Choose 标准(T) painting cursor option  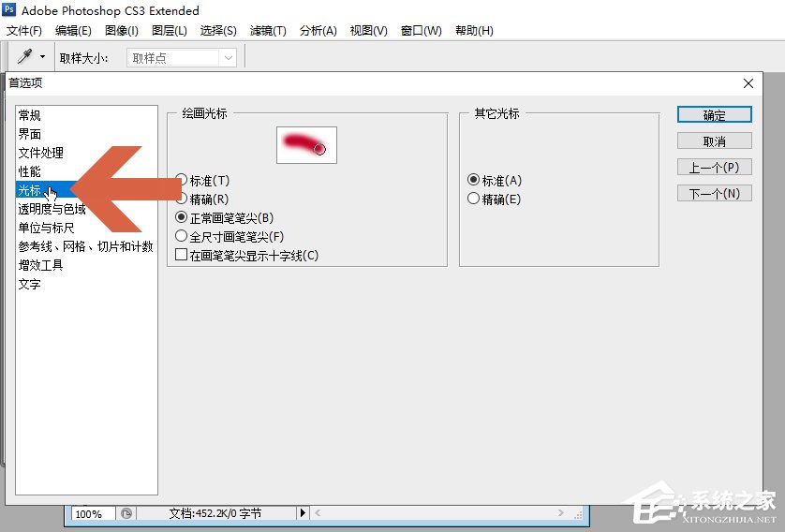[202, 180]
